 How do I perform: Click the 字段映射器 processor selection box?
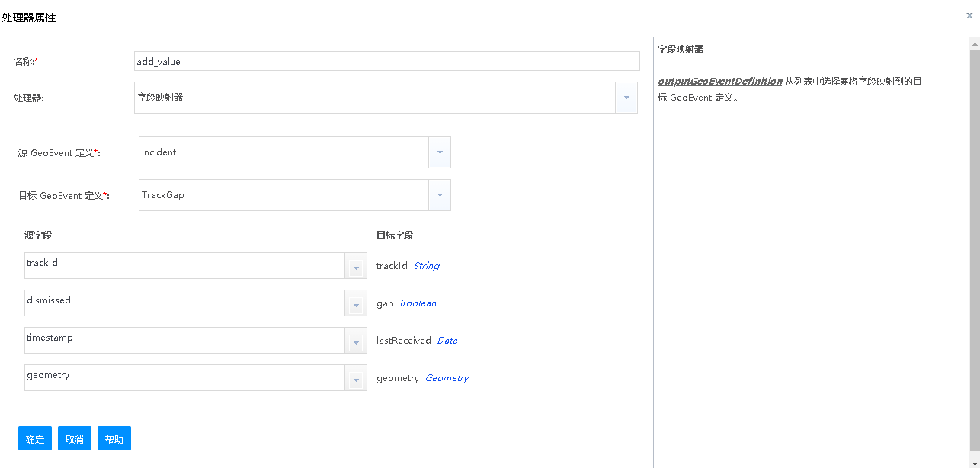coord(373,98)
